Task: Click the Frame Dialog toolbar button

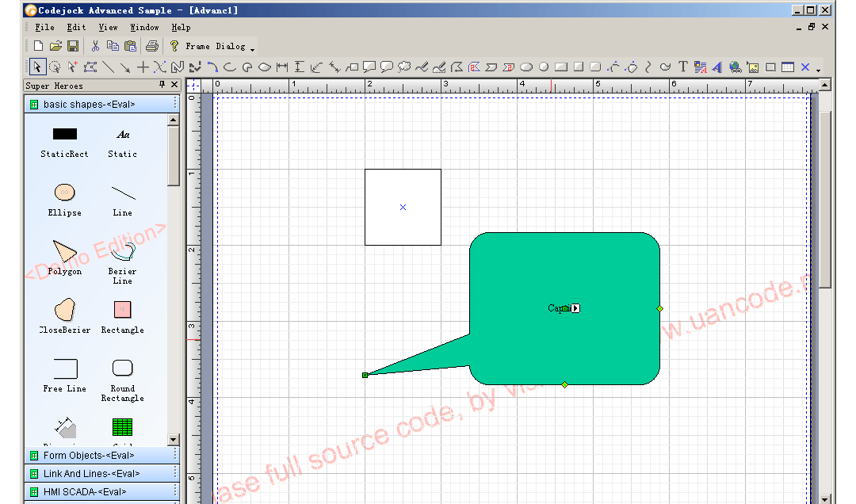Action: pos(215,47)
